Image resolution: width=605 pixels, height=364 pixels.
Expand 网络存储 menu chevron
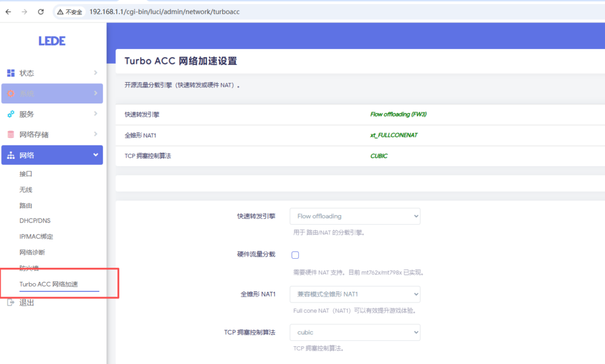95,134
